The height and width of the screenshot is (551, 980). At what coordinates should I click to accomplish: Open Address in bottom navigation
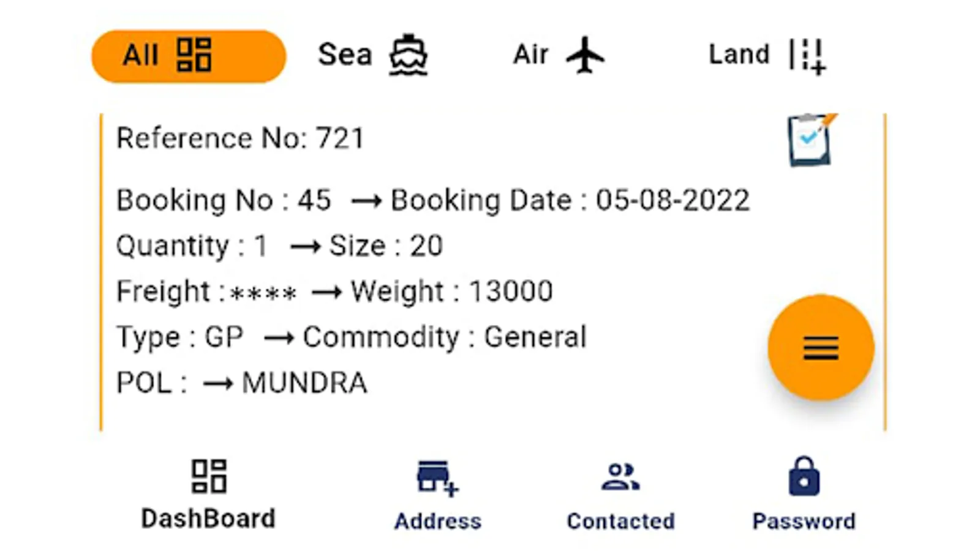(438, 521)
